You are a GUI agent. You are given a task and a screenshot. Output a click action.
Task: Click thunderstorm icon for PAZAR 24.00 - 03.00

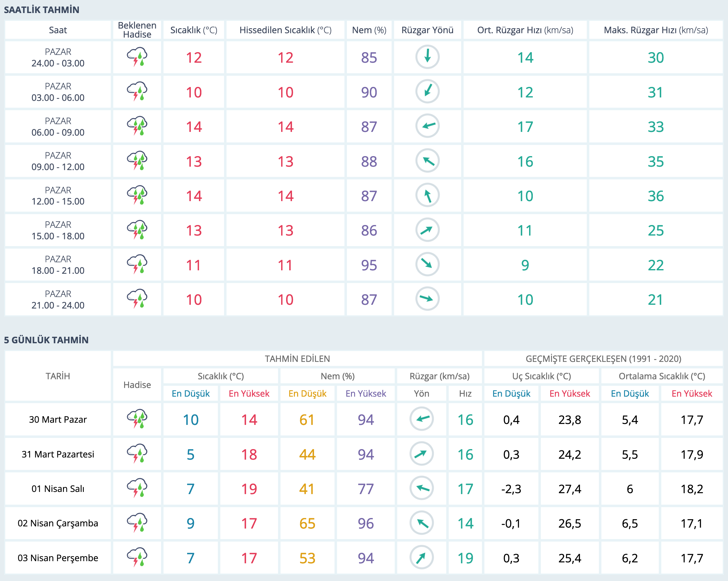(137, 57)
